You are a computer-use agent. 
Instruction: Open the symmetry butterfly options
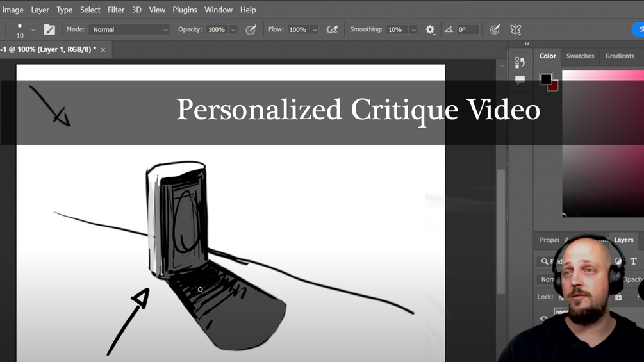coord(515,29)
